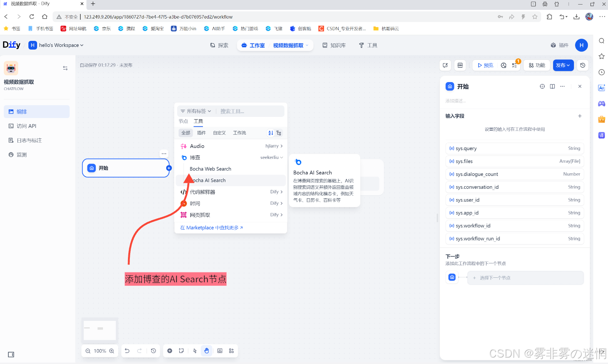Click the 预览 preview button
The height and width of the screenshot is (364, 608).
coord(485,65)
